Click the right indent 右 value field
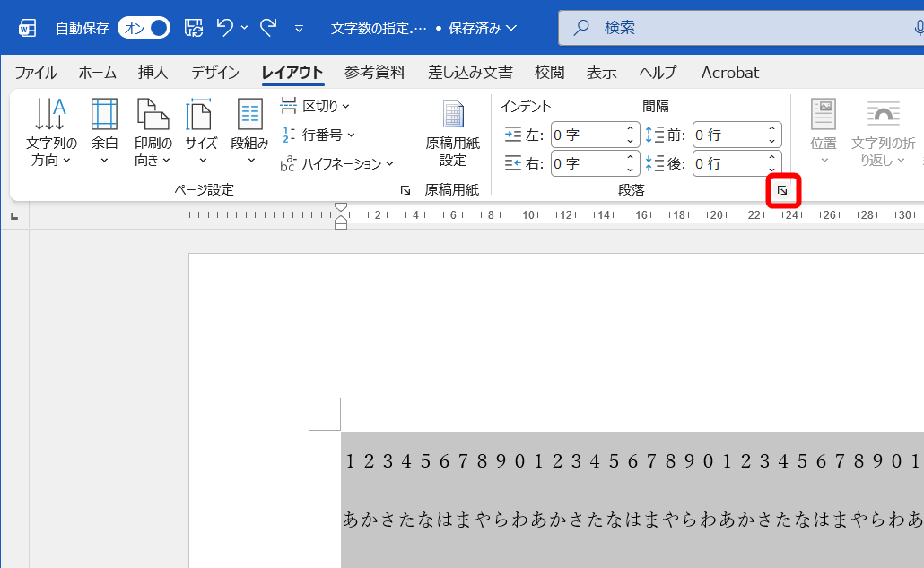924x568 pixels. [587, 164]
